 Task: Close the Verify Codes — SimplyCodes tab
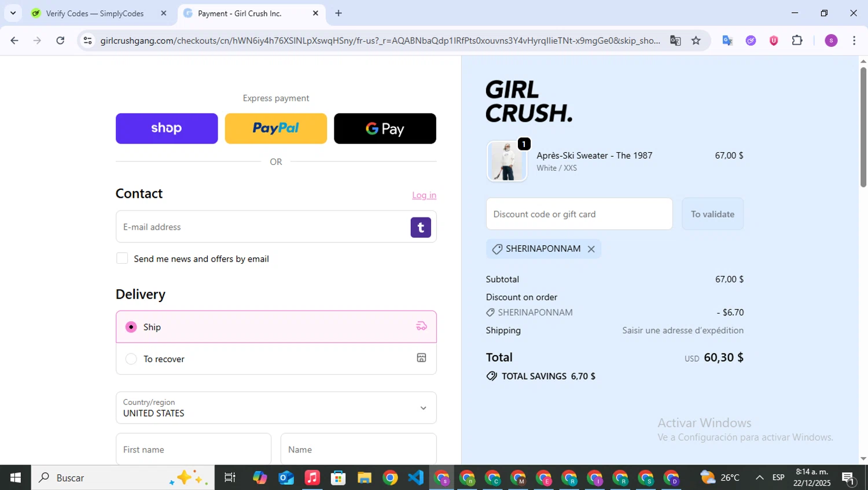click(x=164, y=13)
